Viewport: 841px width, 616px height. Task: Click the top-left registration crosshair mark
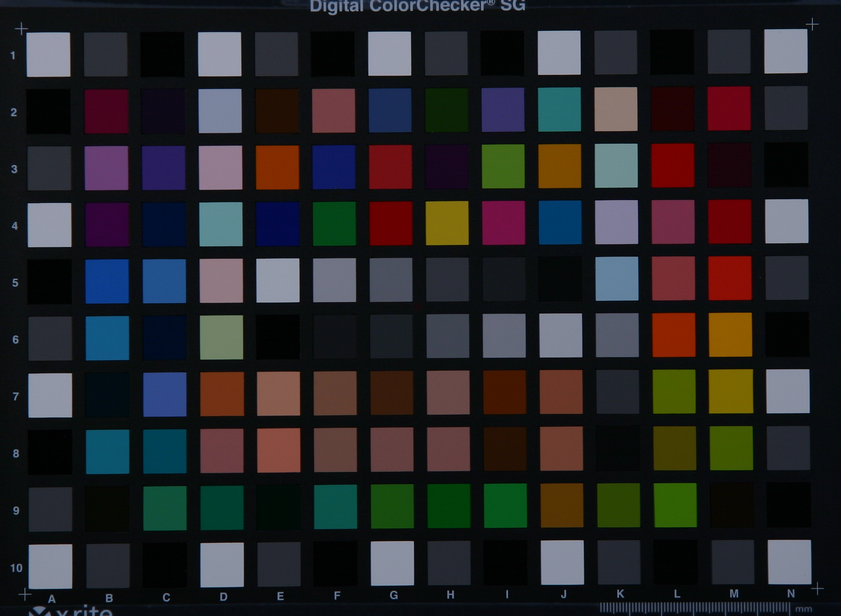tap(21, 29)
